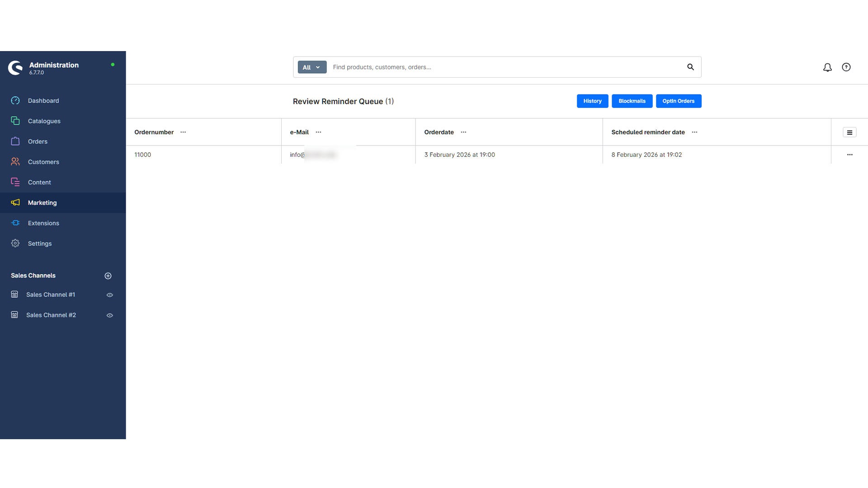
Task: Click Review Reminder Queue page title
Action: 343,101
